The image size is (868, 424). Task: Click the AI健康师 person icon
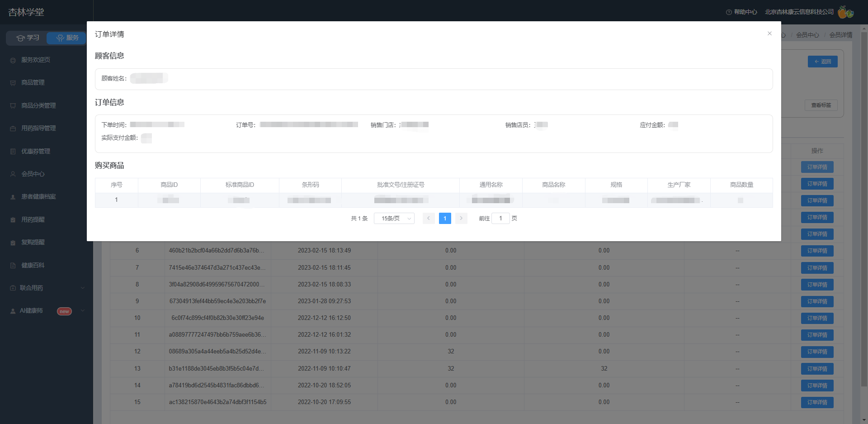click(13, 311)
